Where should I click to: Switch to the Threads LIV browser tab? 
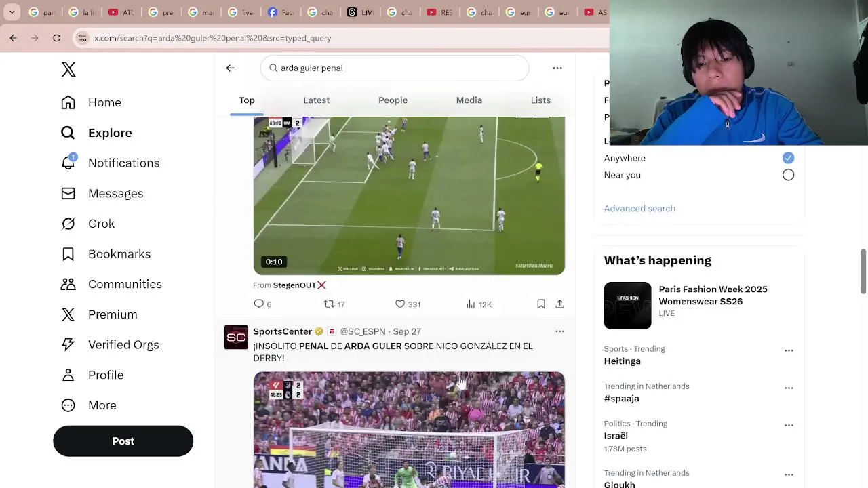click(360, 12)
